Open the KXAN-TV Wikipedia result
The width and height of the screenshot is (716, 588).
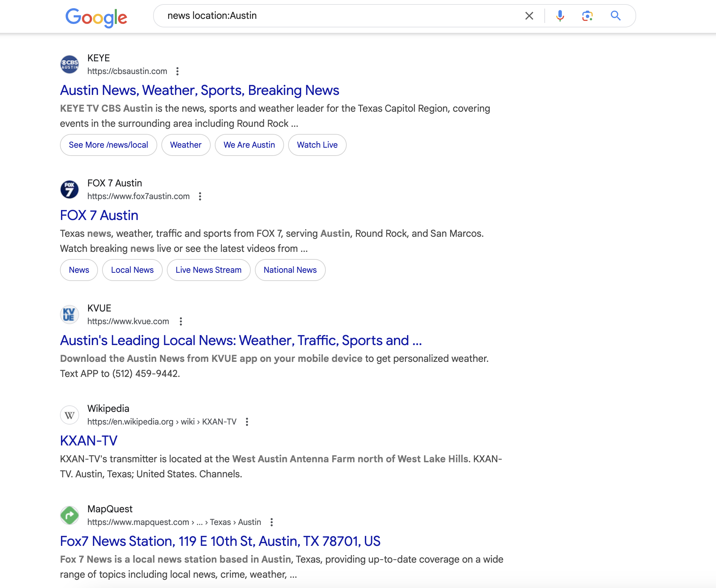89,441
